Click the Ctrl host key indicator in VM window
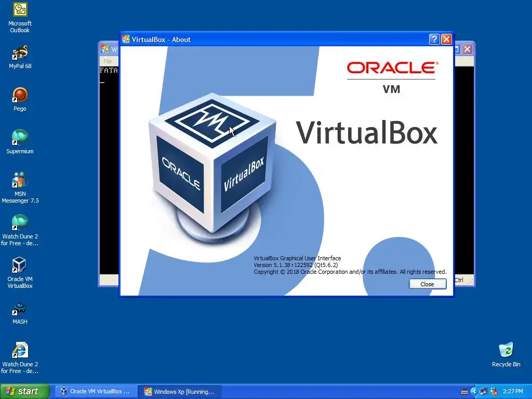 pos(459,280)
